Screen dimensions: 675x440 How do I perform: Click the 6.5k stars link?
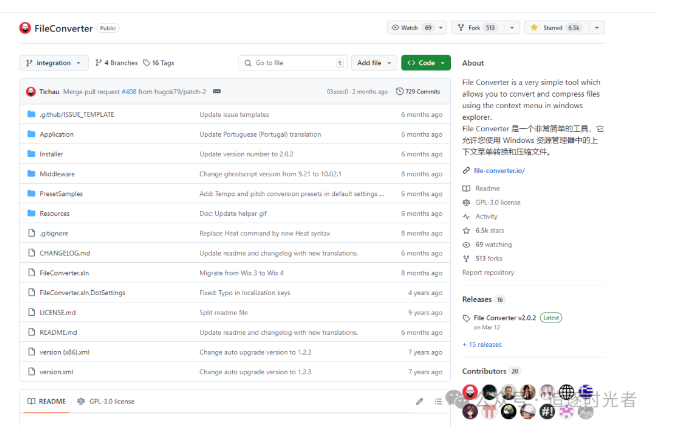489,231
